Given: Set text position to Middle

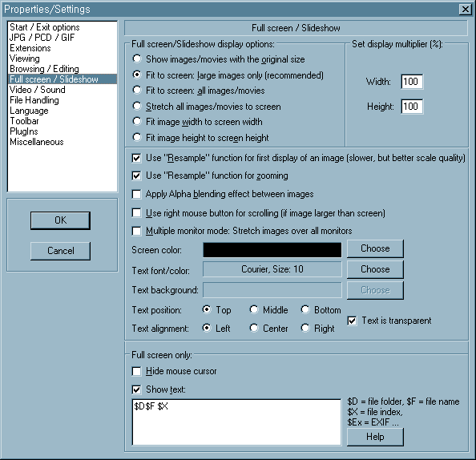Looking at the screenshot, I should pyautogui.click(x=254, y=309).
